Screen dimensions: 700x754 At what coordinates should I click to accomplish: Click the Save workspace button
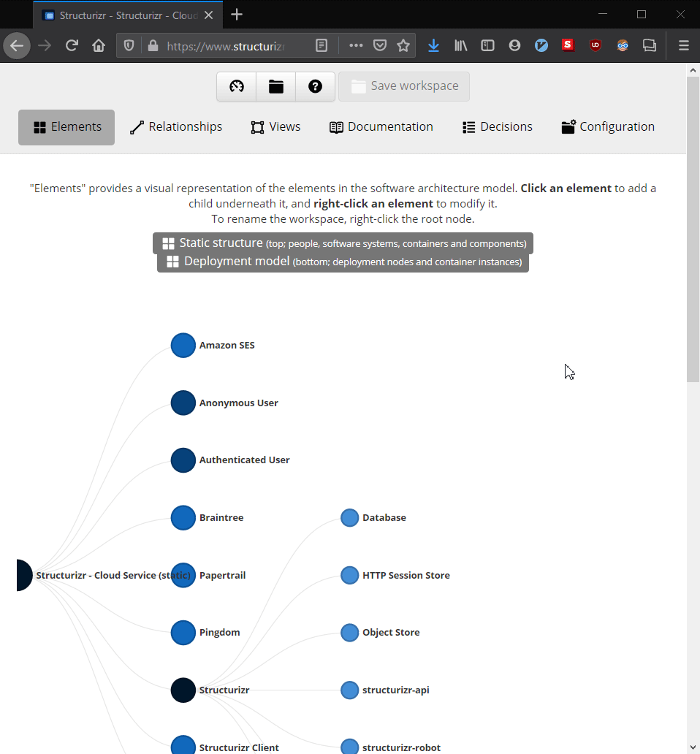404,85
